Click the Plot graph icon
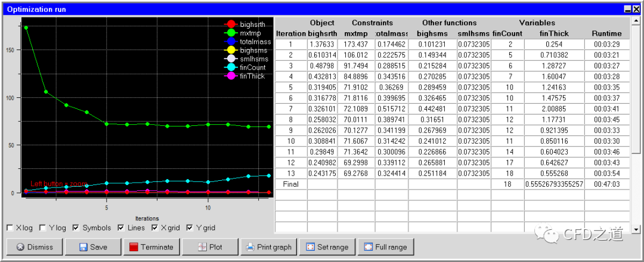Viewport: 644px width, 262px height. click(202, 247)
